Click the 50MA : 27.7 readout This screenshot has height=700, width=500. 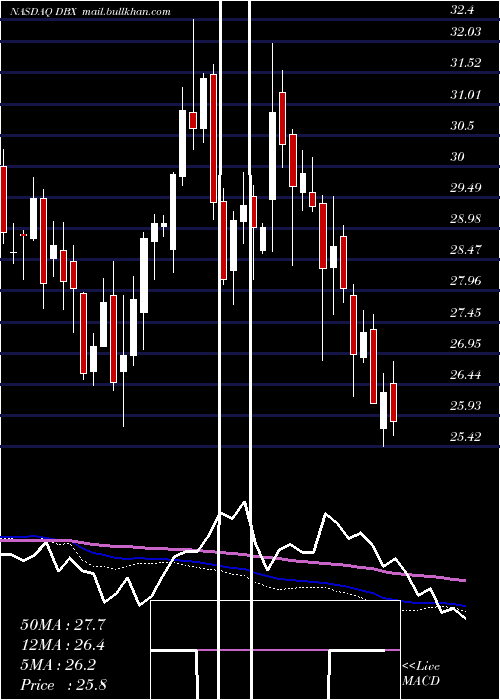63,625
